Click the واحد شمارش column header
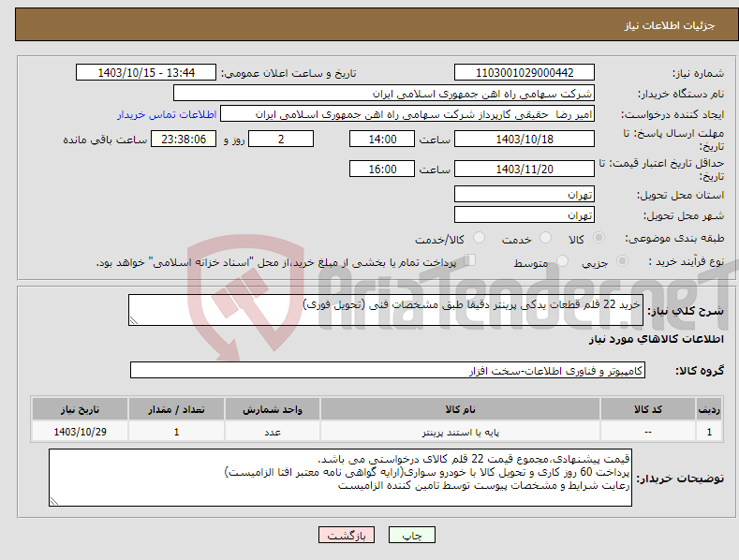The height and width of the screenshot is (560, 739). coord(273,409)
